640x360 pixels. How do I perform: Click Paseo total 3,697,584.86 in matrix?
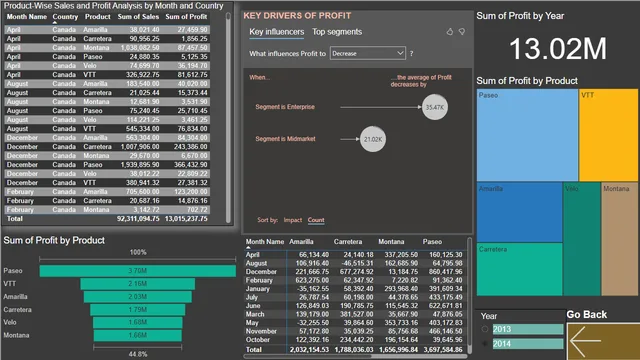(x=443, y=350)
